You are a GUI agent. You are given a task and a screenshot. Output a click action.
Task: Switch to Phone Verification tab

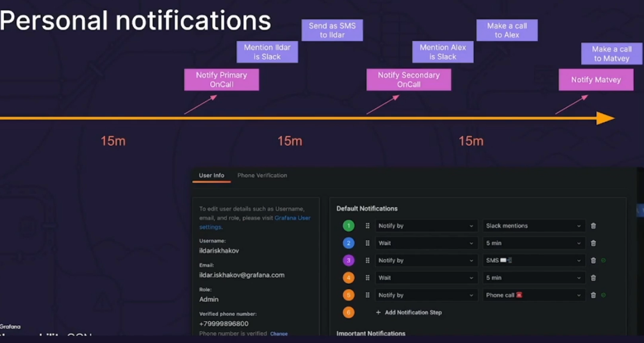[262, 175]
